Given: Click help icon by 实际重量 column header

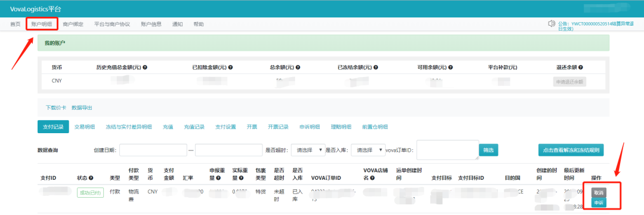Looking at the screenshot, I should [241, 178].
